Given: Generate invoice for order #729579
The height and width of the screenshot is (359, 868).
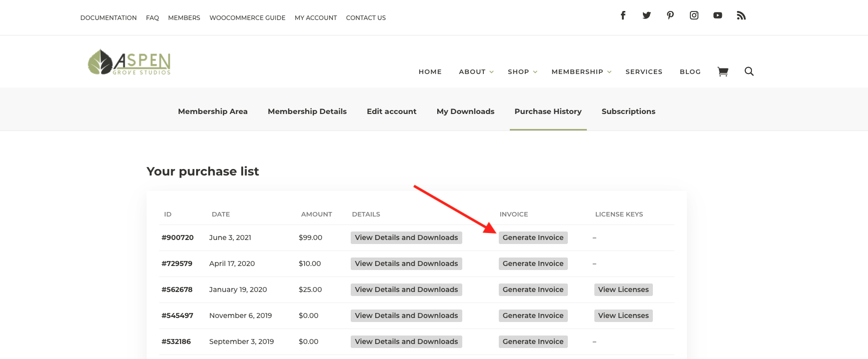Looking at the screenshot, I should pyautogui.click(x=533, y=263).
